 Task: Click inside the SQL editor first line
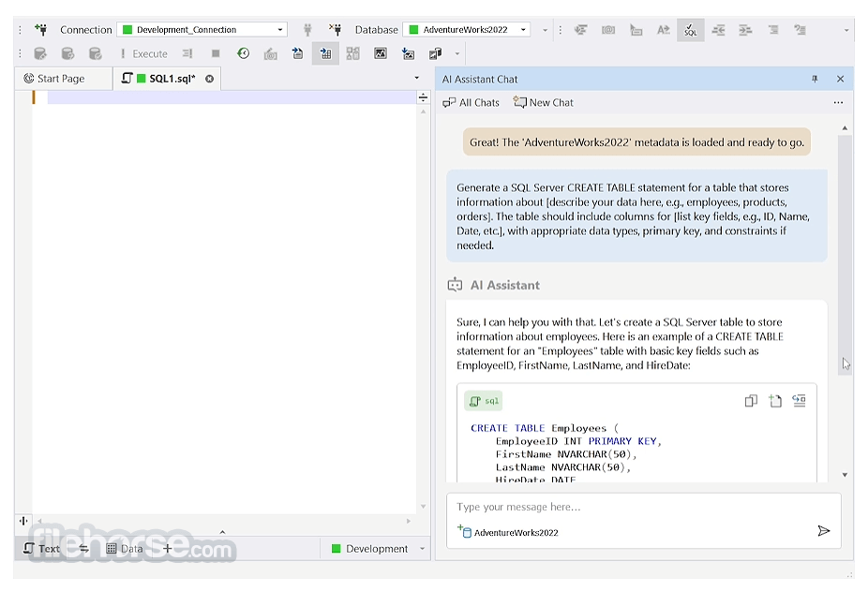[x=232, y=97]
